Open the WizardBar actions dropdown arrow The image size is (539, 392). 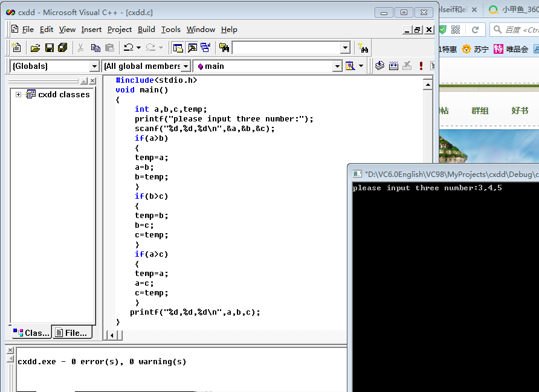[x=361, y=66]
